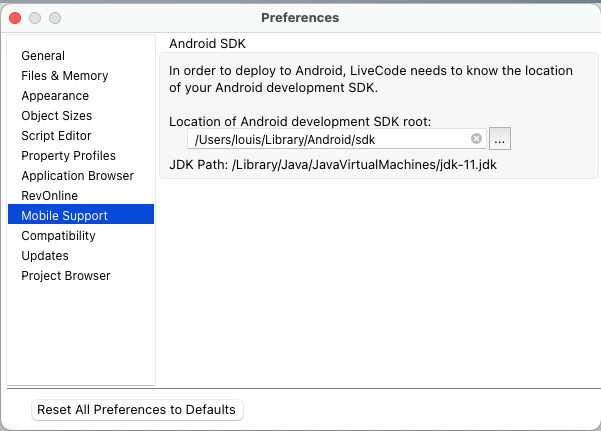Clear the SDK path field
This screenshot has height=431, width=601.
pos(476,139)
